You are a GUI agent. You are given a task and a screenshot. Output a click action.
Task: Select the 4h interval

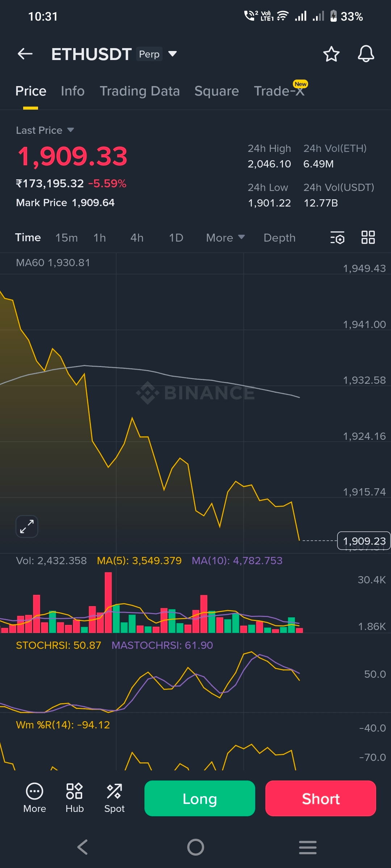tap(137, 238)
